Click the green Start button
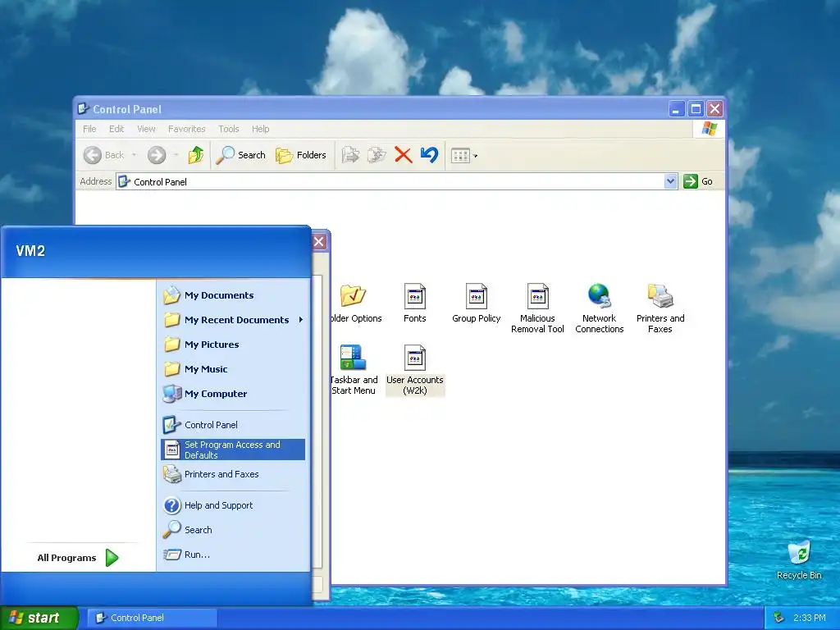This screenshot has height=630, width=840. pos(39,618)
